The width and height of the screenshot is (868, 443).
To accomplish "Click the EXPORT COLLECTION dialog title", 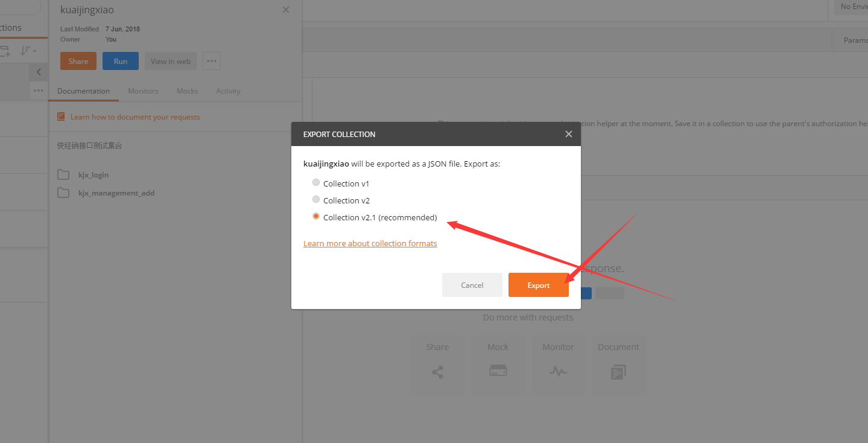I will click(x=339, y=134).
